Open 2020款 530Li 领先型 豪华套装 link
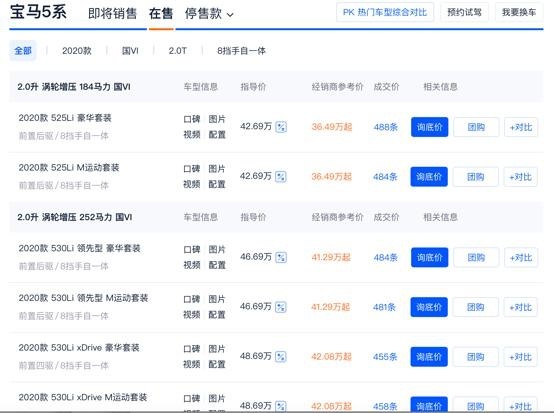The width and height of the screenshot is (554, 413). tap(79, 248)
